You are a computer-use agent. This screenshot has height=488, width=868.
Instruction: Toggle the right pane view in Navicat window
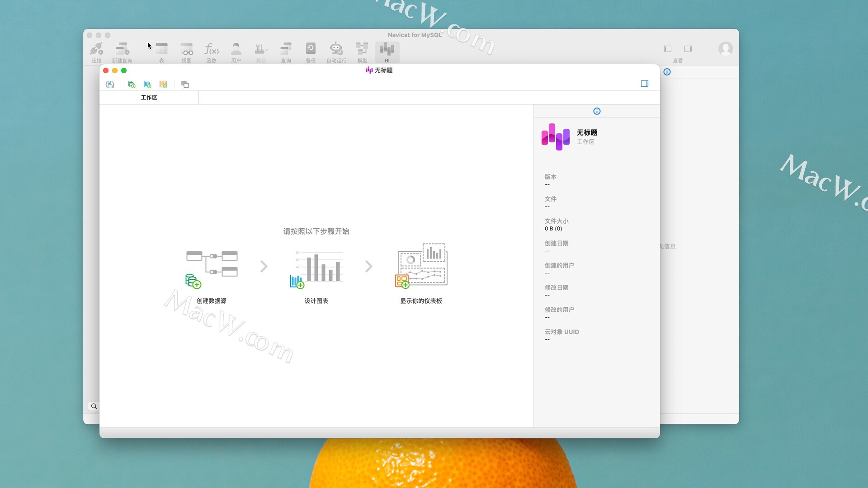688,49
